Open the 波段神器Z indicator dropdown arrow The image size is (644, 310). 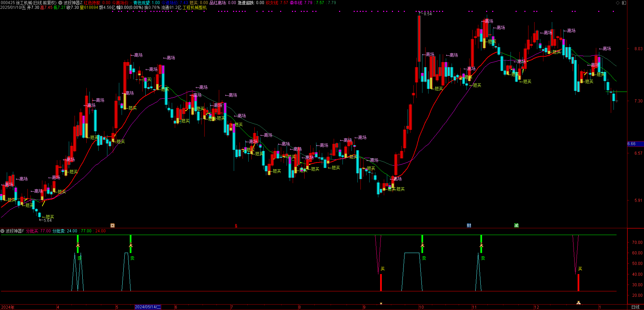click(60, 3)
